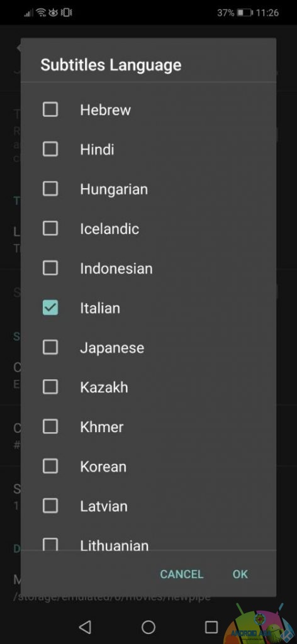This screenshot has height=644, width=297.
Task: Pick Indonesian from the subtitles list
Action: pos(148,268)
